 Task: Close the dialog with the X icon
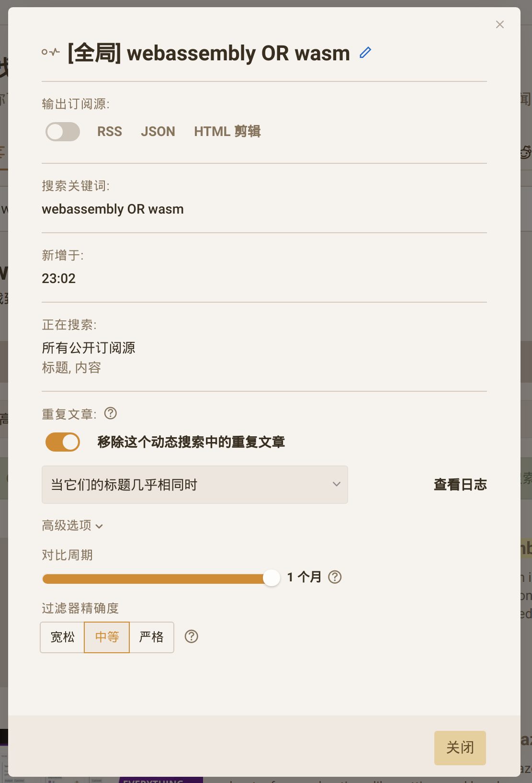[x=500, y=24]
